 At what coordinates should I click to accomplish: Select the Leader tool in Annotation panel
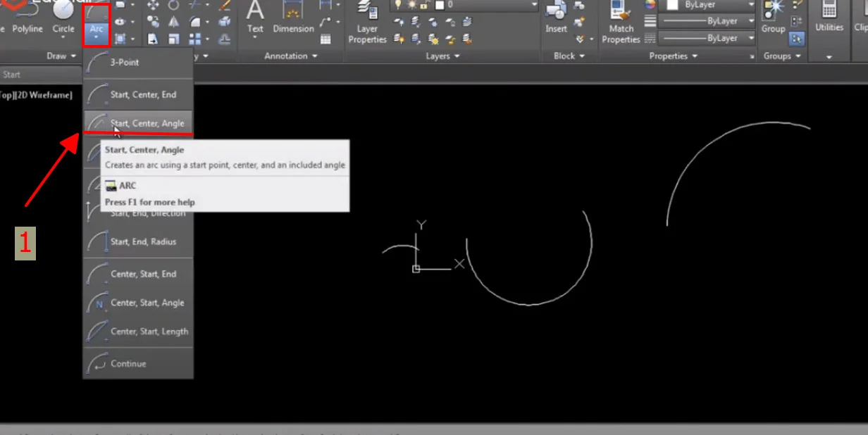point(325,23)
